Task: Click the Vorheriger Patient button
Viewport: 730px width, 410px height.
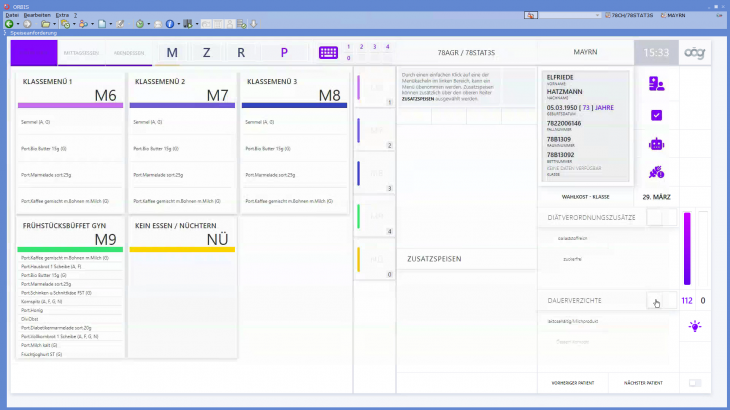Action: tap(572, 383)
